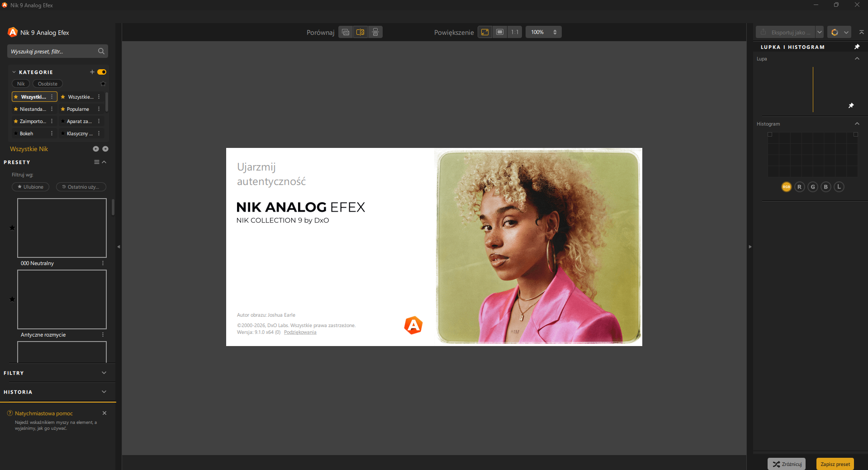
Task: Toggle favorite star on the Popularne category
Action: point(63,109)
